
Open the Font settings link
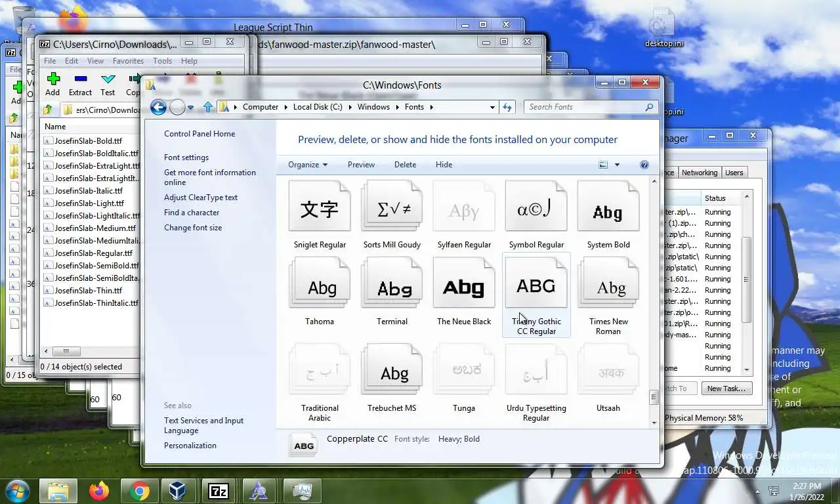pyautogui.click(x=186, y=157)
